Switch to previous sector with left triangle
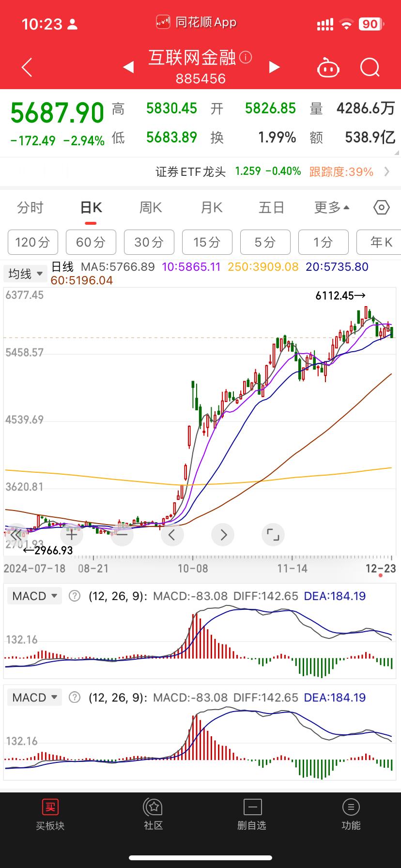This screenshot has height=868, width=401. click(128, 67)
